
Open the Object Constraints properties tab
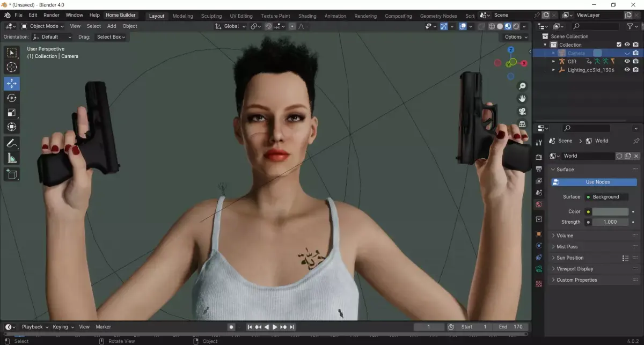tap(539, 258)
